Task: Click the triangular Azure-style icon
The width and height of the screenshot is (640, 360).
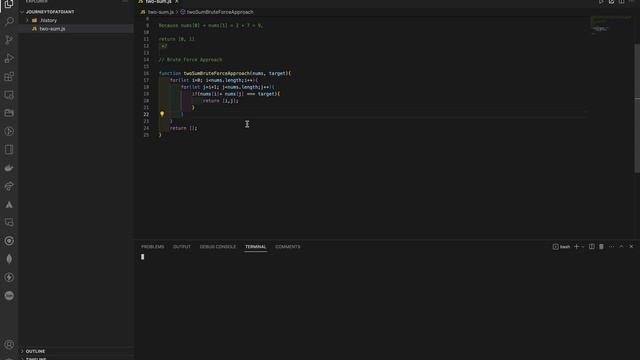Action: pos(9,204)
